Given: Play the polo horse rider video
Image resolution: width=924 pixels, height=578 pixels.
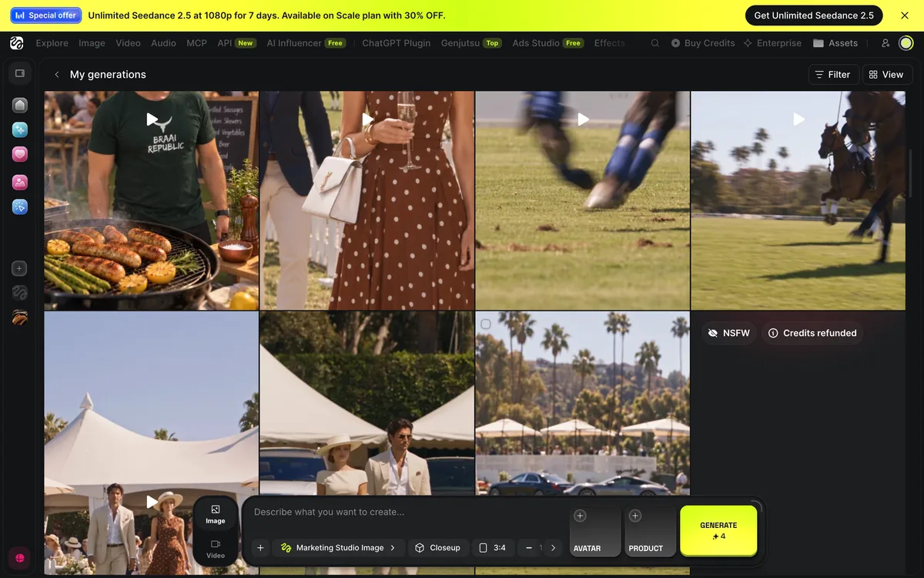Looking at the screenshot, I should coord(798,119).
